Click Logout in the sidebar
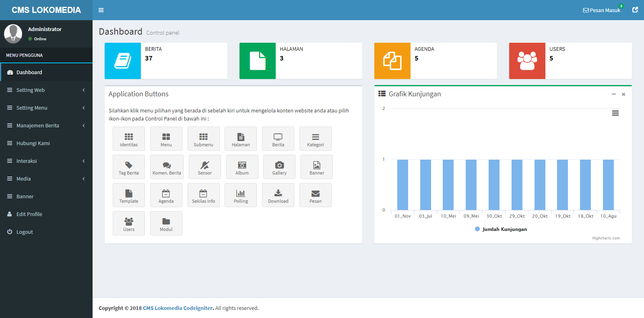 (25, 232)
